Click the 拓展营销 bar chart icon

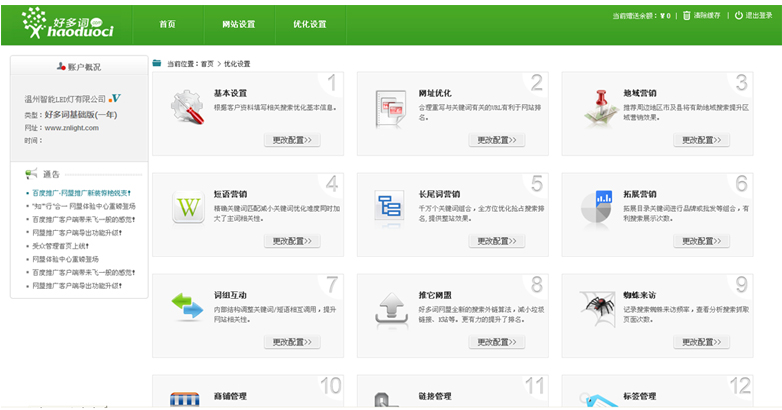[x=603, y=201]
